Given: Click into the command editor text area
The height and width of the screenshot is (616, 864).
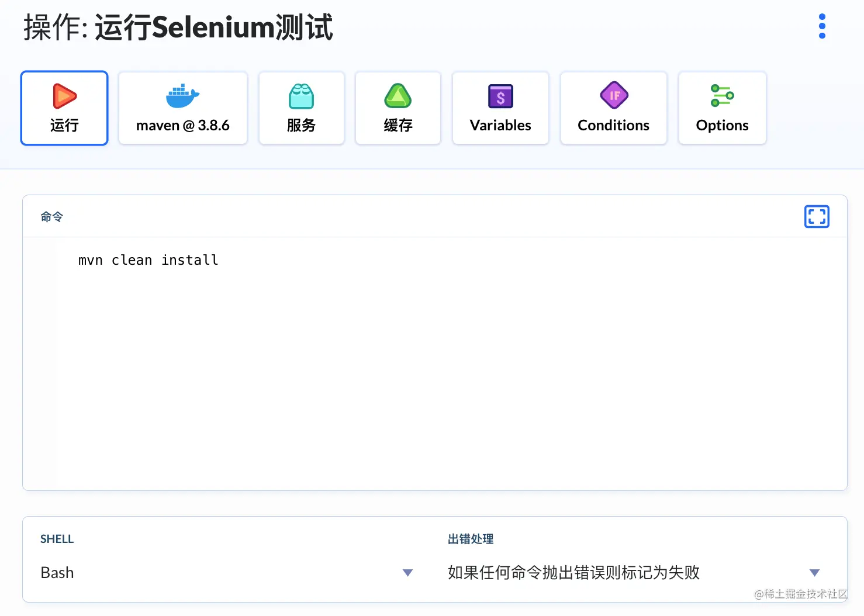Looking at the screenshot, I should (435, 364).
